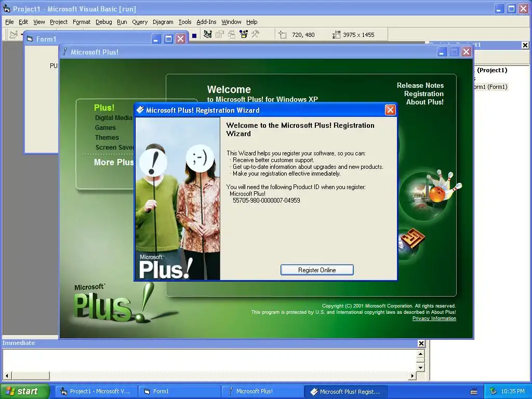Open the Project menu
Viewport: 532px width, 399px height.
(x=59, y=22)
